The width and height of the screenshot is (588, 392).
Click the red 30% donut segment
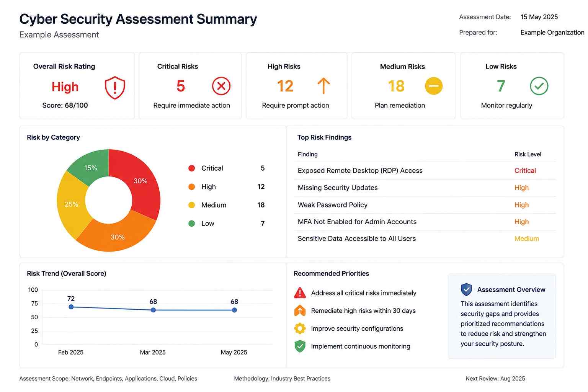click(140, 181)
